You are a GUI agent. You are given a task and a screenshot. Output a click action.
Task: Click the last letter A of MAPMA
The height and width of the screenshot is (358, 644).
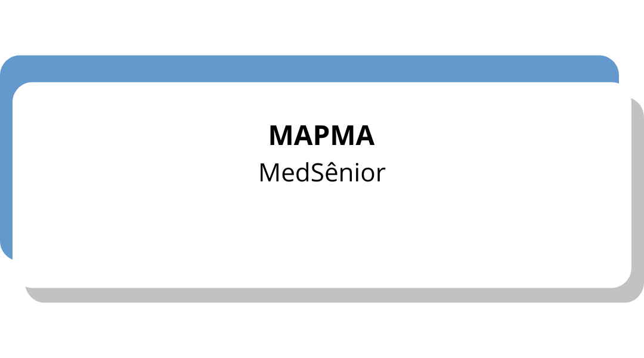point(365,136)
